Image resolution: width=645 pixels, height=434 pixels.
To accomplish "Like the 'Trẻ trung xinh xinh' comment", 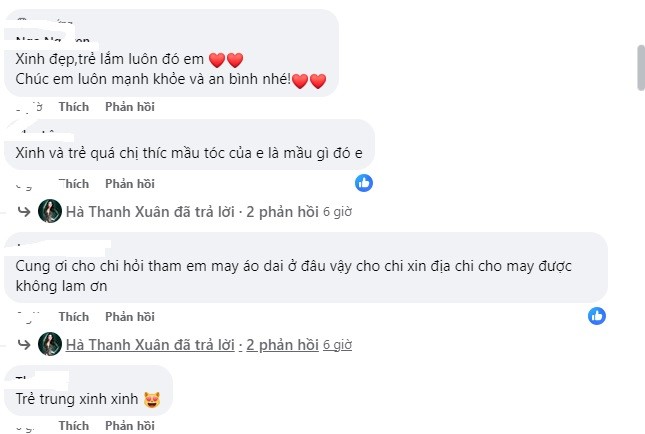I will tap(74, 425).
